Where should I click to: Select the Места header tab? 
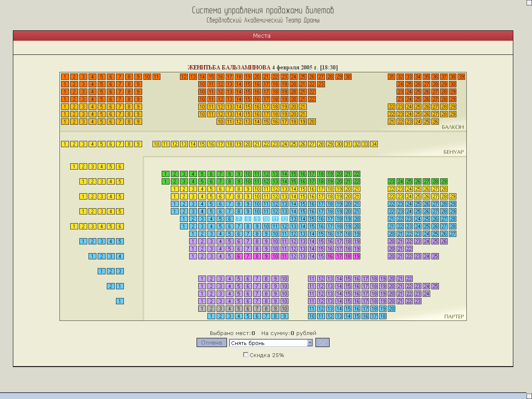pos(262,36)
